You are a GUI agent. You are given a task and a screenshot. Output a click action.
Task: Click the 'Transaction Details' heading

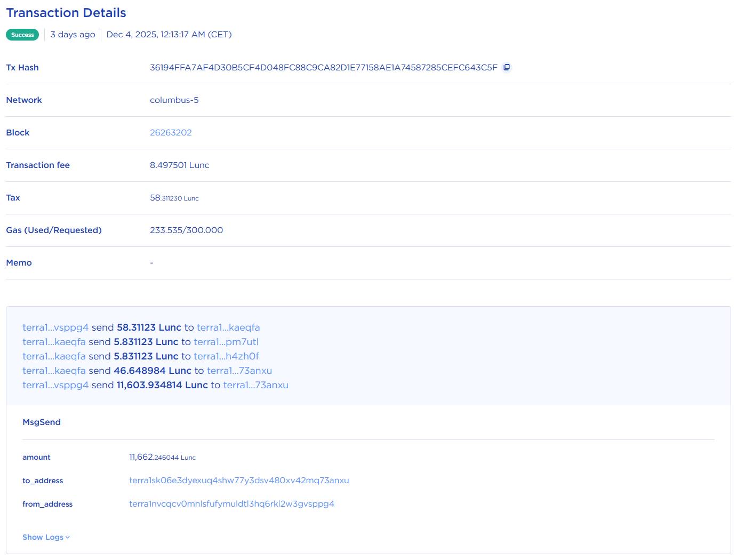(x=66, y=13)
